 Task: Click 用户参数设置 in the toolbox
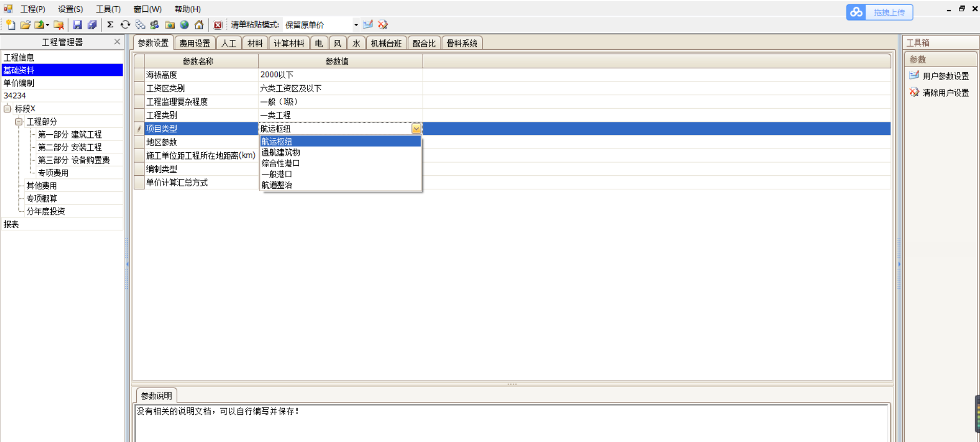point(945,76)
